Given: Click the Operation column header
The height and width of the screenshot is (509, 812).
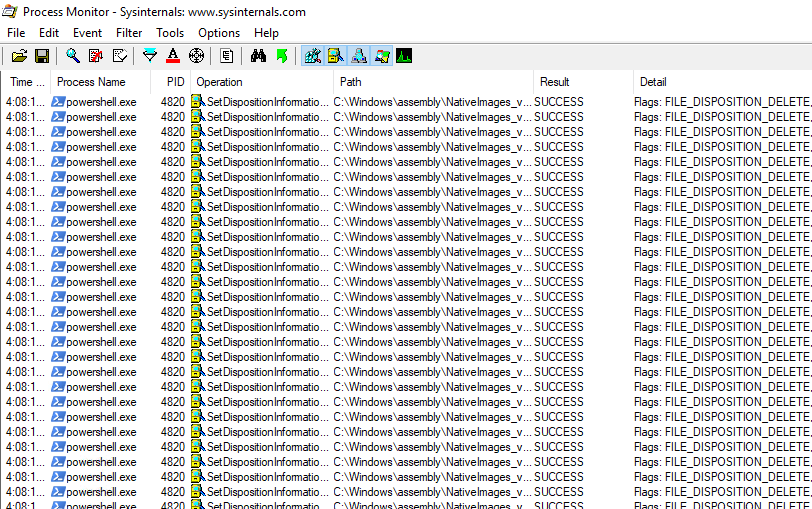Looking at the screenshot, I should pyautogui.click(x=263, y=82).
